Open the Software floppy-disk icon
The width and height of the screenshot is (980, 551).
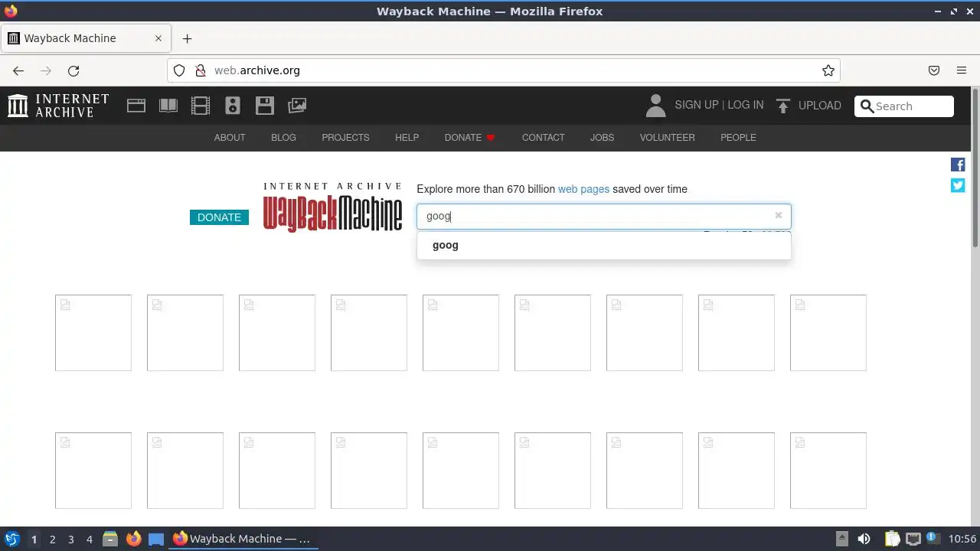[x=265, y=106]
